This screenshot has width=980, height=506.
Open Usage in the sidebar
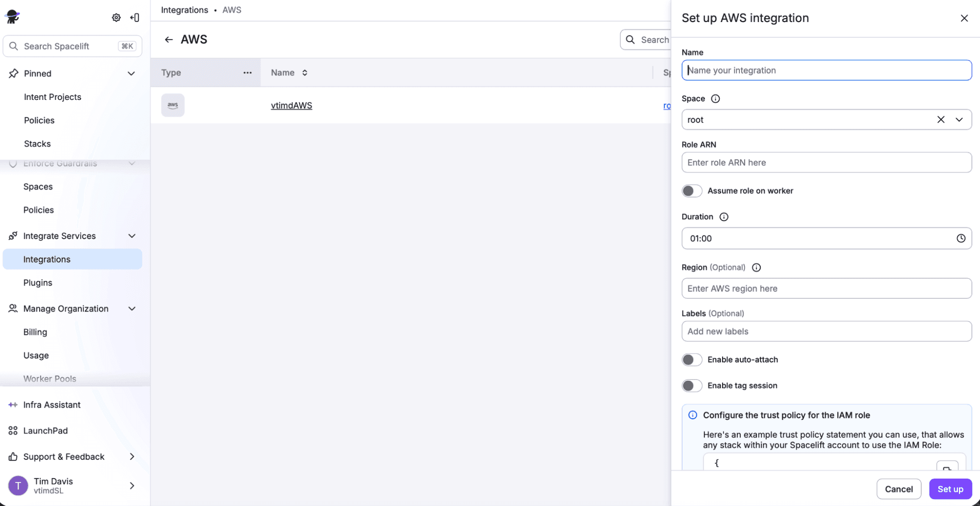[x=36, y=355]
